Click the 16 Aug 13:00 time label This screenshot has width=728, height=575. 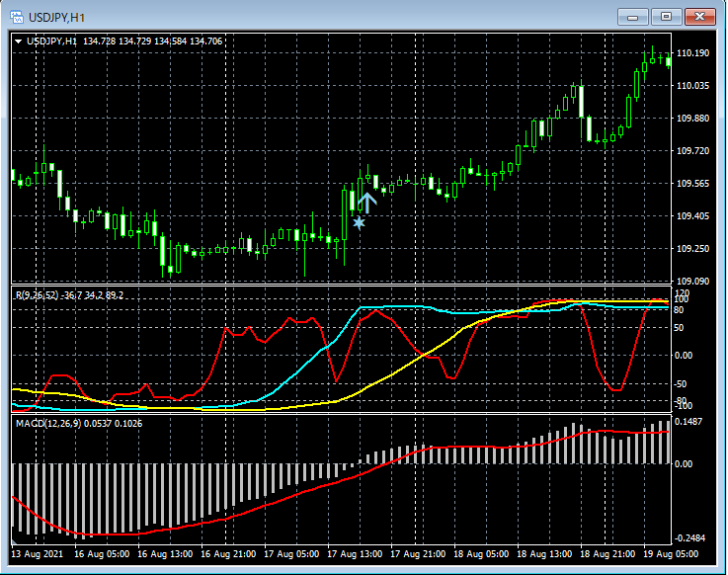(165, 554)
